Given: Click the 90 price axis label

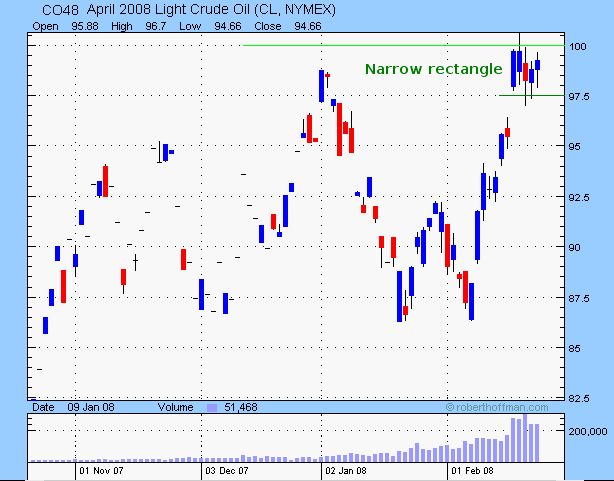Looking at the screenshot, I should click(x=575, y=248).
